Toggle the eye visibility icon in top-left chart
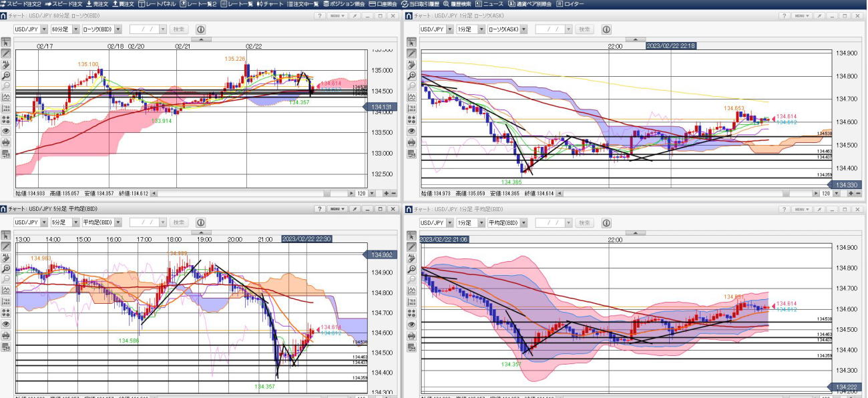Viewport: 868px width, 398px height. click(6, 131)
